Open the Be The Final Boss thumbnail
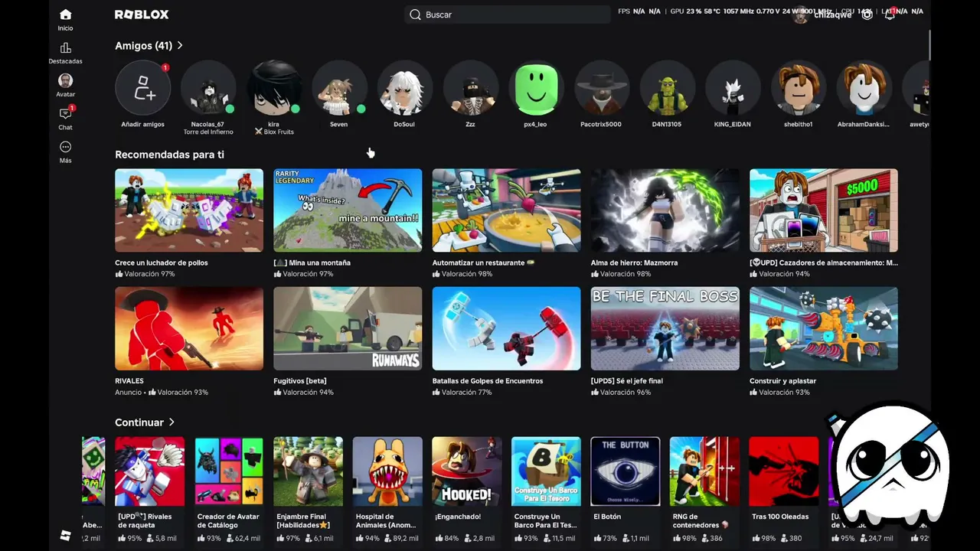This screenshot has width=980, height=551. (665, 328)
